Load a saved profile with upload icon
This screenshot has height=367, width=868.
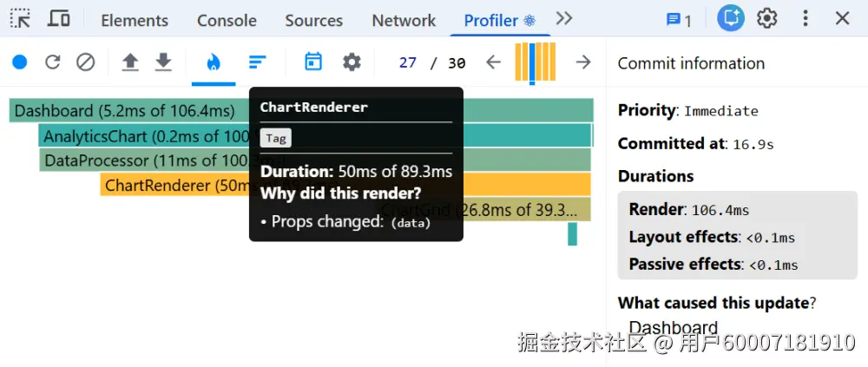130,62
